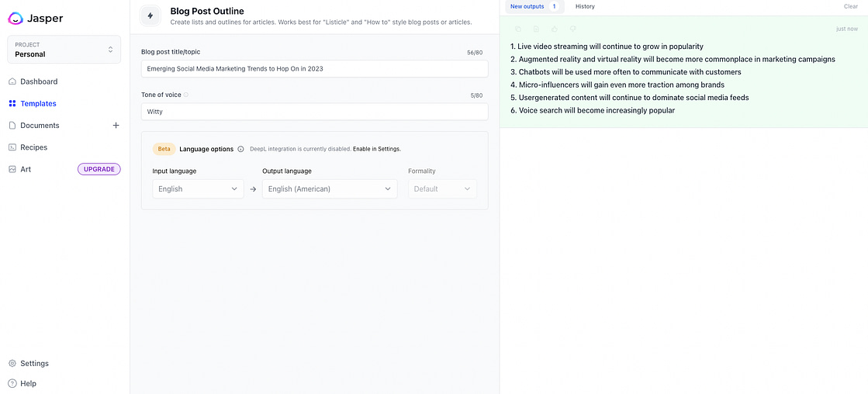Open the Art section
The image size is (868, 394).
point(26,169)
